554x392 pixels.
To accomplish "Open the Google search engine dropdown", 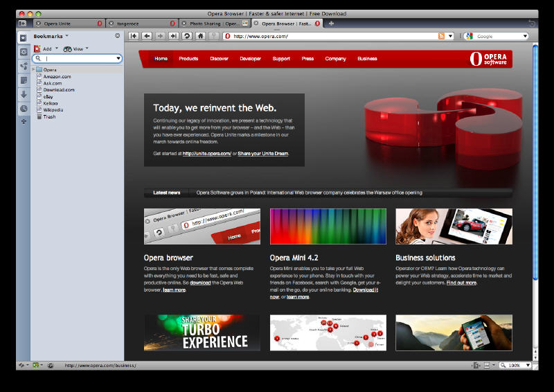I will 525,36.
